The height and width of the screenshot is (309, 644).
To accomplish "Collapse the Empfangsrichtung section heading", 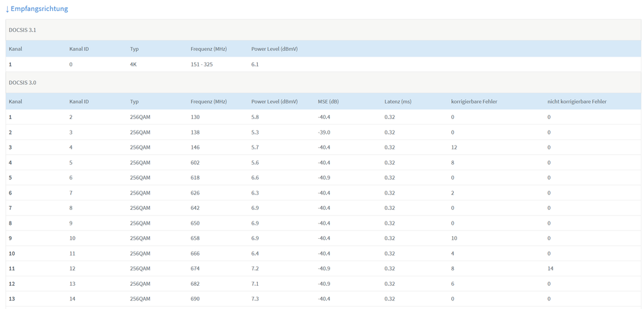I will [39, 9].
